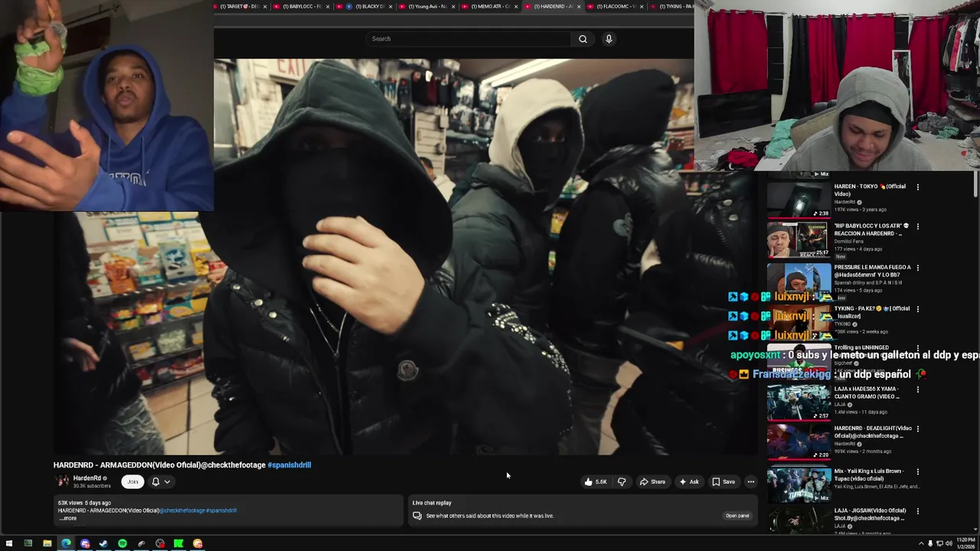Click the volume icon in system tray
The width and height of the screenshot is (980, 551).
click(x=948, y=544)
